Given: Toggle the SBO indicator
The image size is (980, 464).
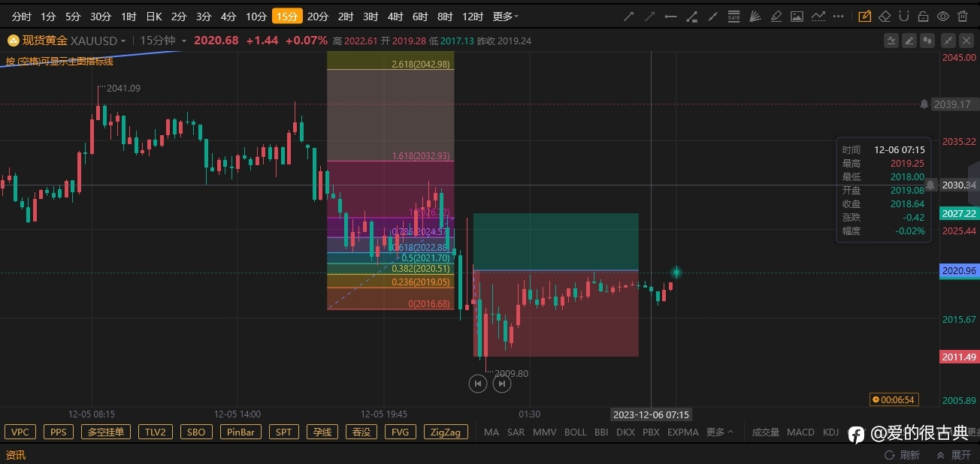Looking at the screenshot, I should coord(196,432).
